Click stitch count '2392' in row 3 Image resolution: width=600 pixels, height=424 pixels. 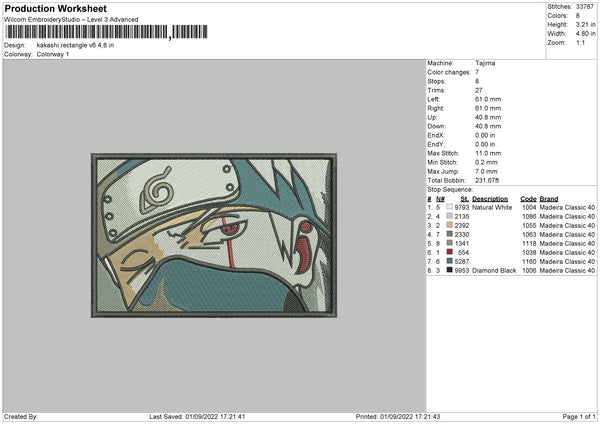[462, 225]
